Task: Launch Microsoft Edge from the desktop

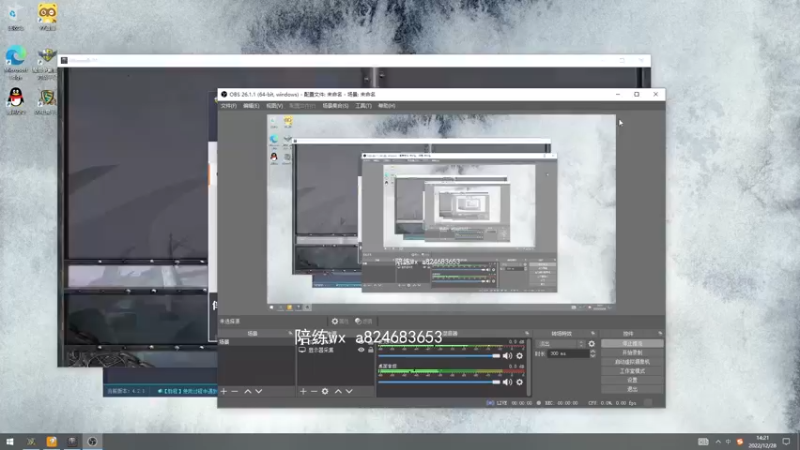Action: (16, 62)
